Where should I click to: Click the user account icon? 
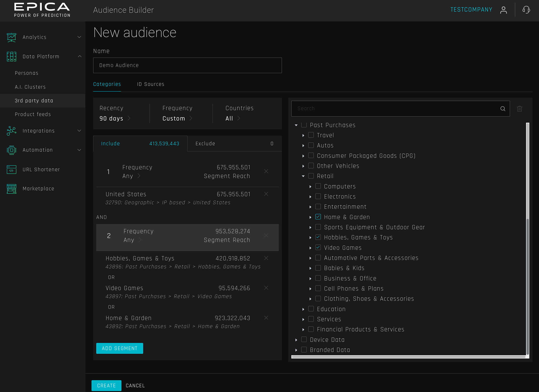(503, 10)
